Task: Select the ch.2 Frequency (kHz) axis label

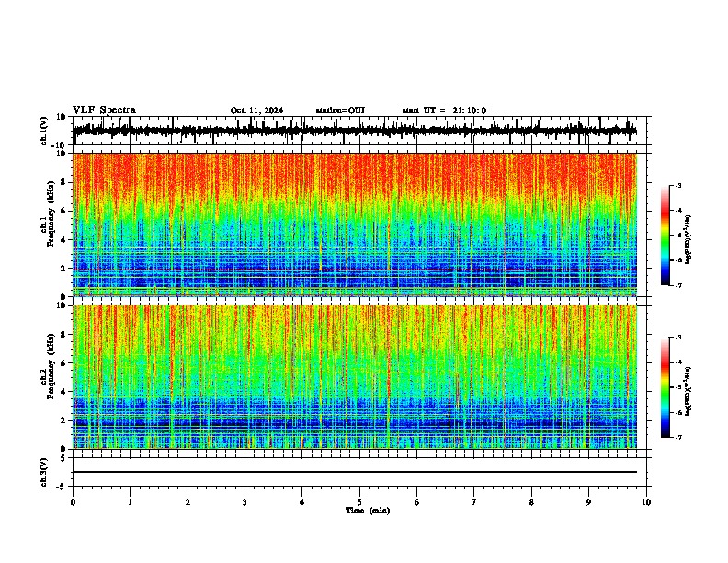Action: click(x=47, y=366)
